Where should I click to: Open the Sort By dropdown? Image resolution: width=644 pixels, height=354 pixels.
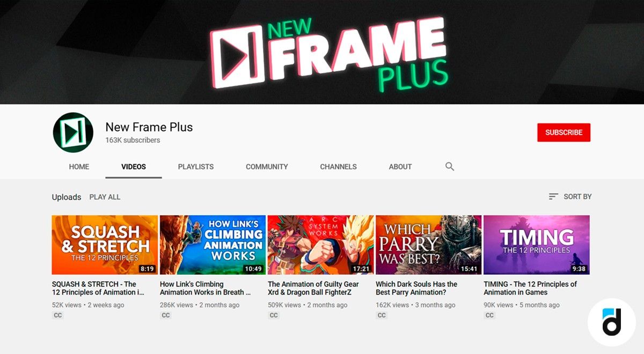(570, 197)
